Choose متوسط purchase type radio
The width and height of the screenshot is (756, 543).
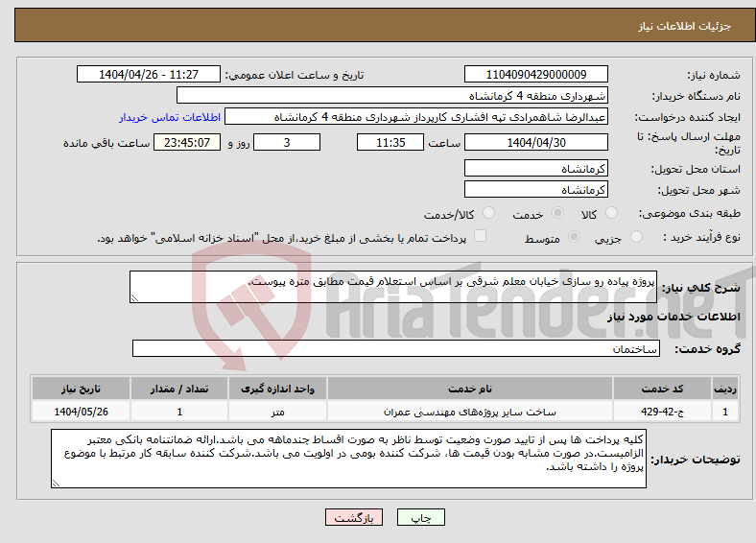575,236
